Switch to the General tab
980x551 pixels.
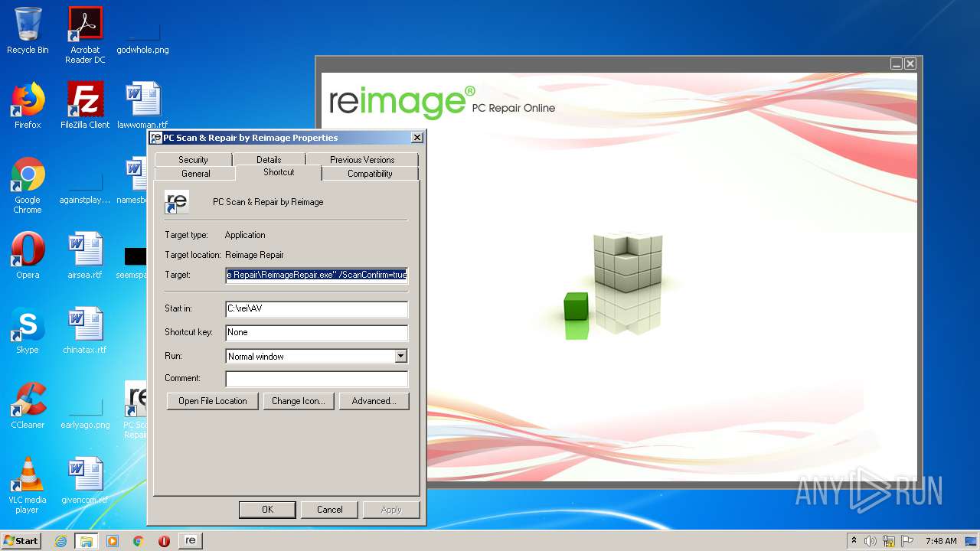tap(196, 174)
